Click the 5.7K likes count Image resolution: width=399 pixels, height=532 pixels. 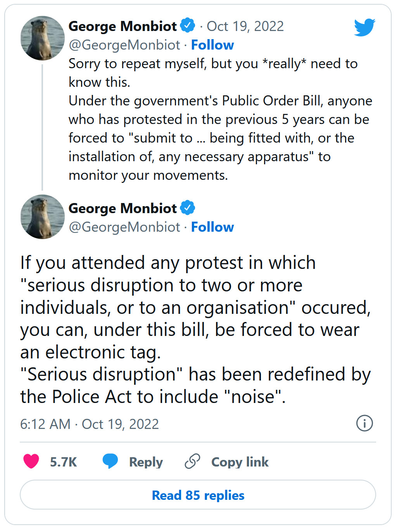[x=63, y=462]
